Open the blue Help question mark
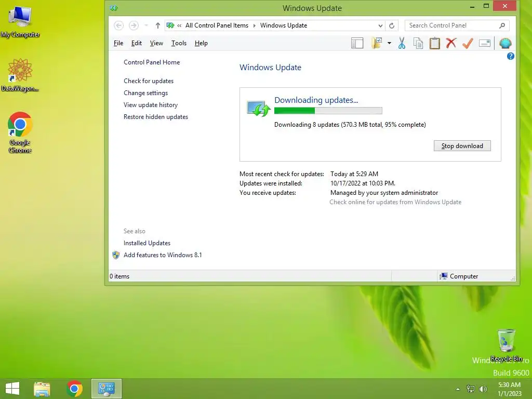Viewport: 532px width, 399px height. click(x=510, y=56)
